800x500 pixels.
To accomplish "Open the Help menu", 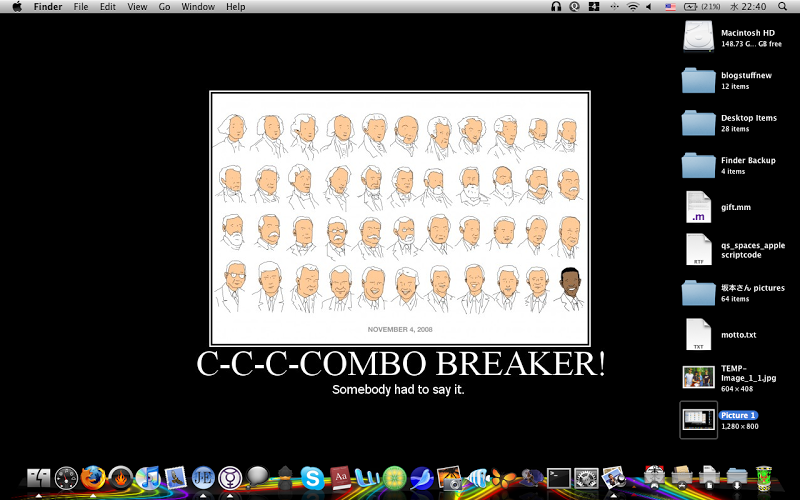I will [x=236, y=7].
